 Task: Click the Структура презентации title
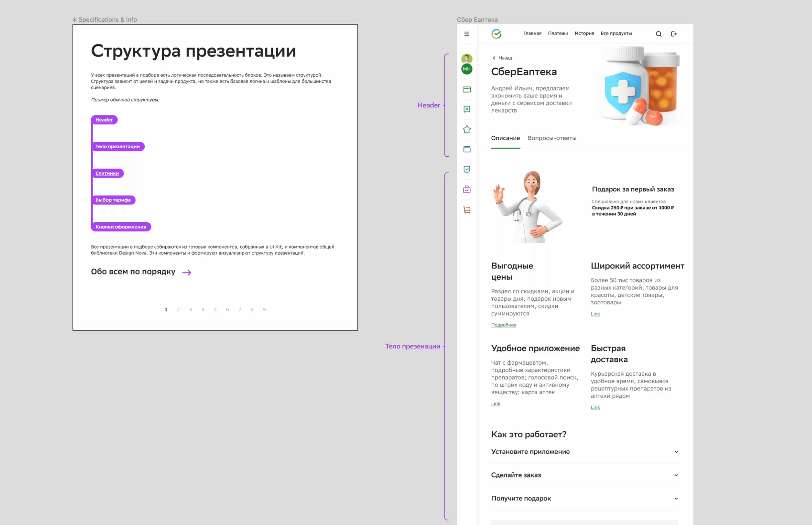click(193, 51)
